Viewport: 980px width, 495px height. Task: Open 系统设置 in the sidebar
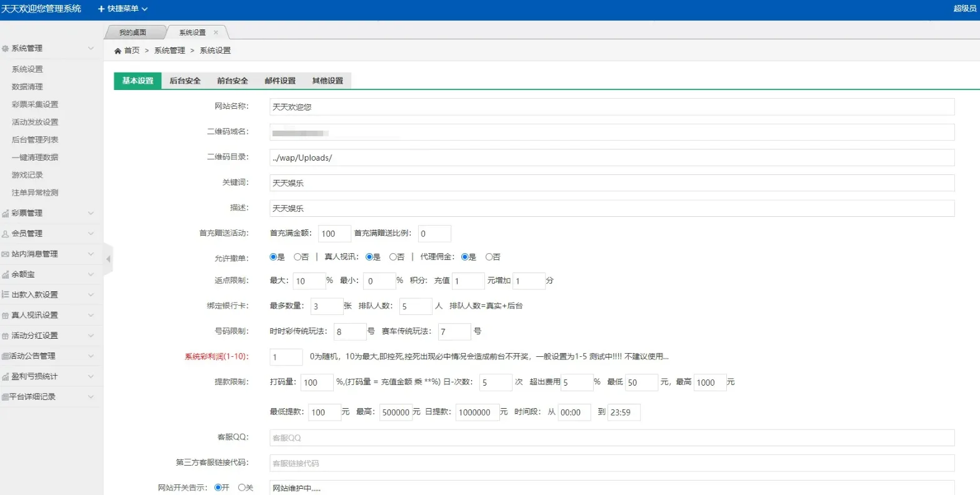[27, 69]
